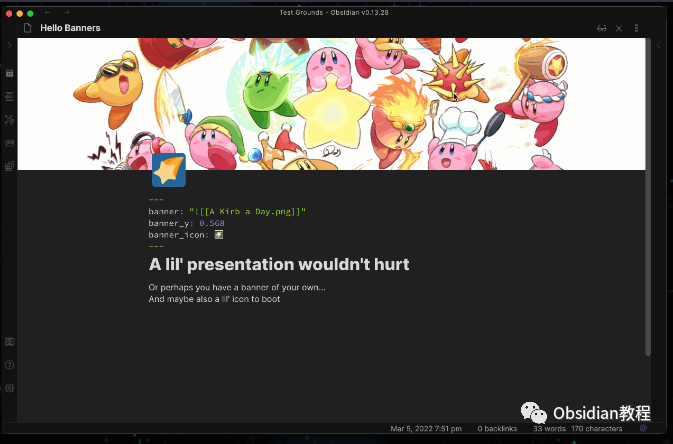Viewport: 673px width, 444px height.
Task: Click the card-stack icon in the ribbon
Action: coord(9,143)
